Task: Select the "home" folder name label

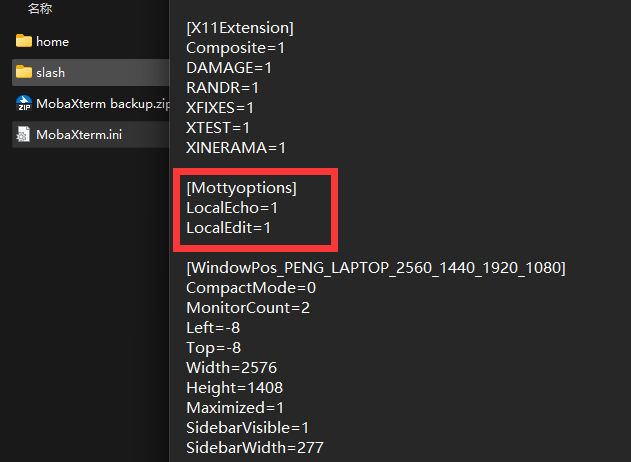Action: click(x=52, y=42)
